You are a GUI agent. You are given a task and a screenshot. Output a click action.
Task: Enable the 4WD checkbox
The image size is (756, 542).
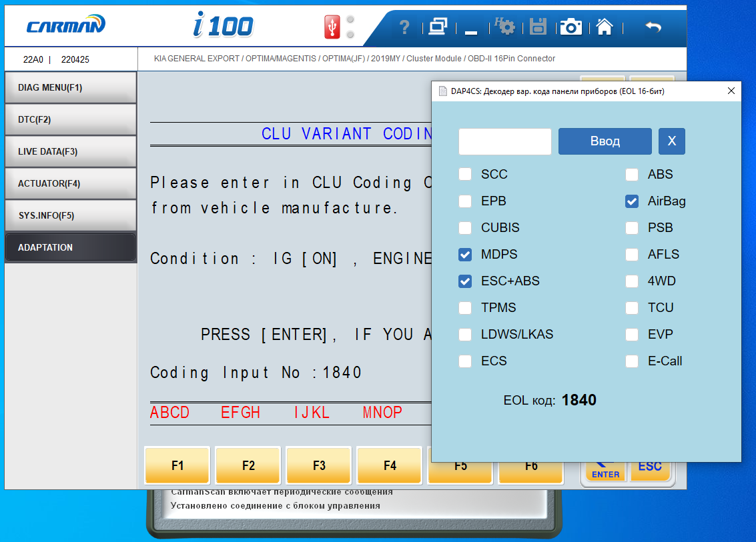[632, 281]
